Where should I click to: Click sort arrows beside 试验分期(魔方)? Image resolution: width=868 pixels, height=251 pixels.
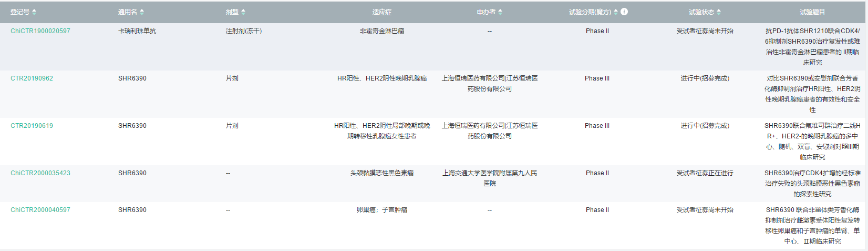pyautogui.click(x=616, y=12)
